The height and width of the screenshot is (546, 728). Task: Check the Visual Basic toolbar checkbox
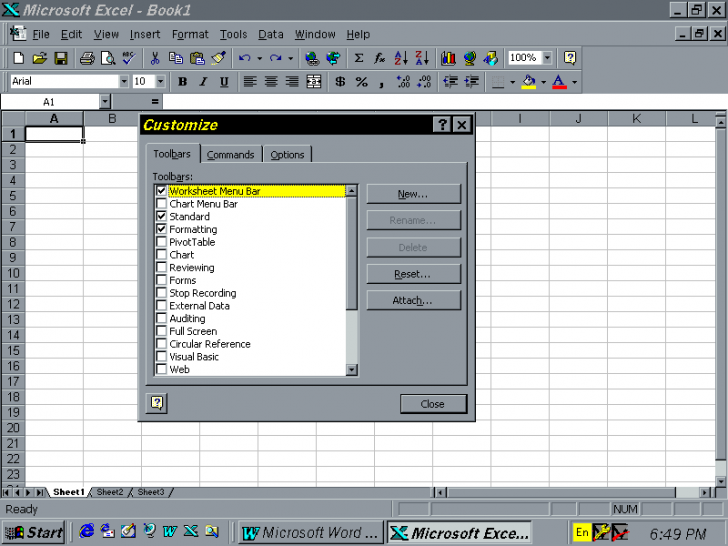tap(161, 357)
